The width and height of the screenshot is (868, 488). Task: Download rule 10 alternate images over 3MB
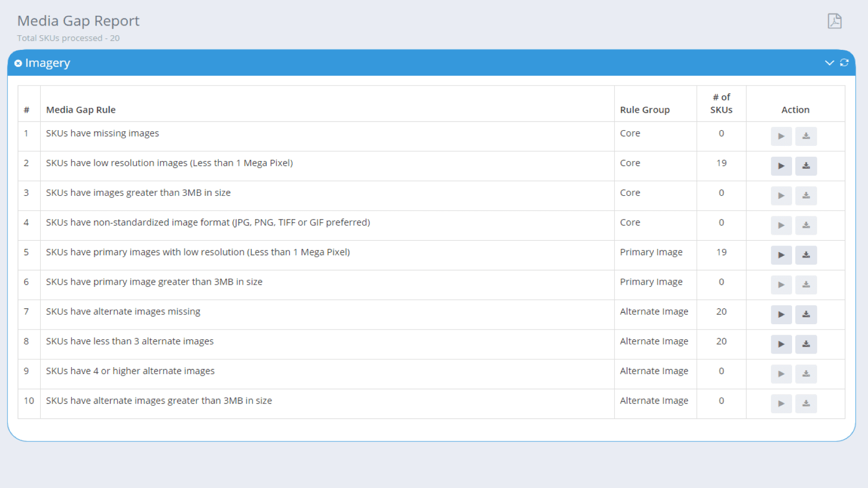(806, 403)
